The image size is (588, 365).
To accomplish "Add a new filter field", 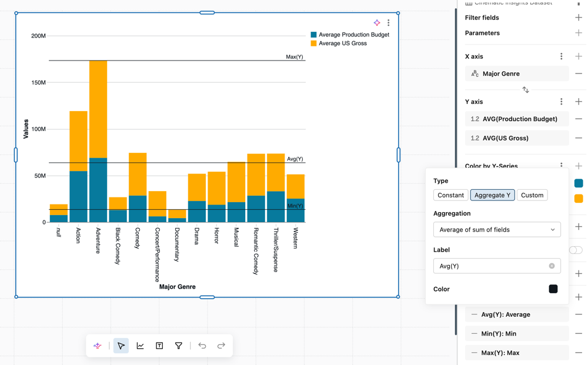I will (x=579, y=18).
